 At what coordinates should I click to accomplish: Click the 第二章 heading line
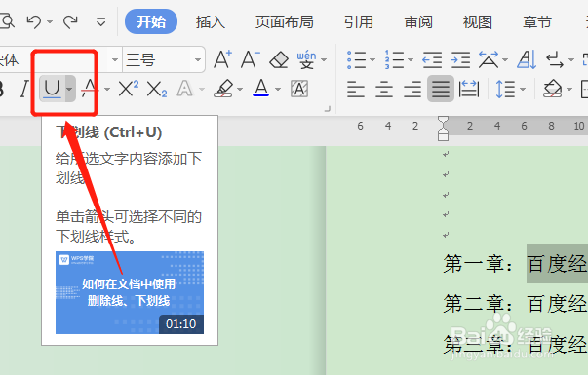pos(515,304)
